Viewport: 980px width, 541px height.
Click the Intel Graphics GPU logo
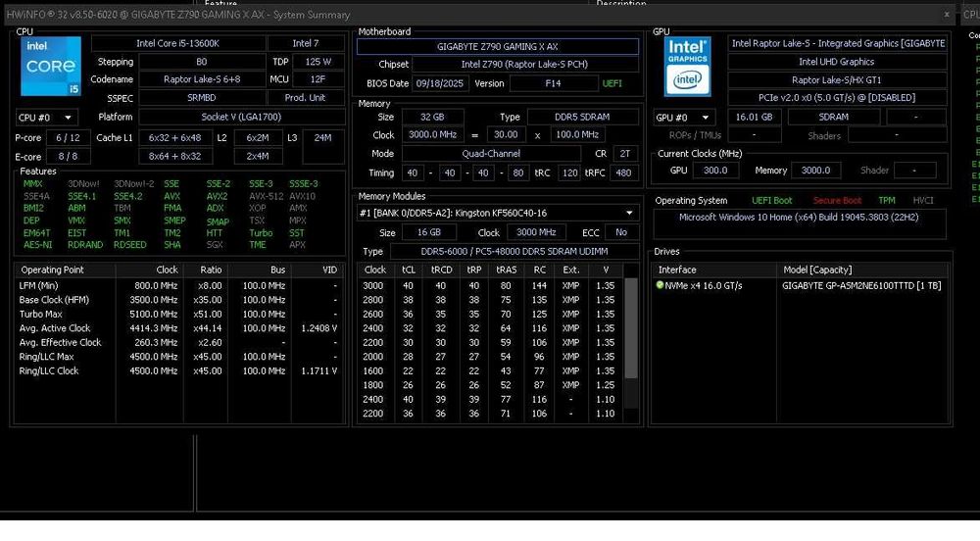[x=688, y=66]
